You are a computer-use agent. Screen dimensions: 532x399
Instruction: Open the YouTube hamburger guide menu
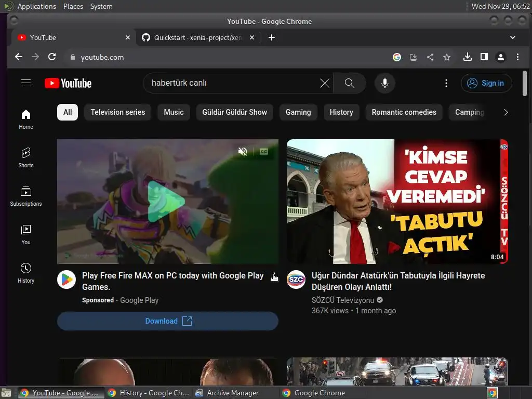point(26,83)
